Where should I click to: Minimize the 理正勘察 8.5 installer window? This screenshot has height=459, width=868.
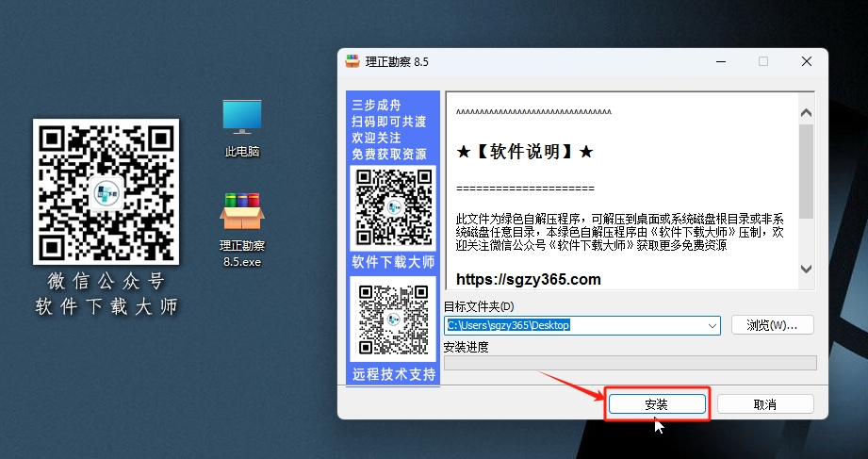point(721,61)
